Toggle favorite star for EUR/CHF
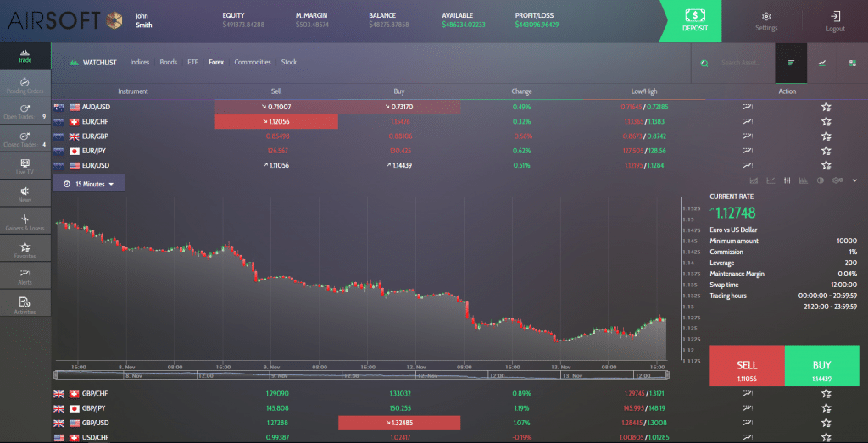The height and width of the screenshot is (443, 868). coord(826,121)
